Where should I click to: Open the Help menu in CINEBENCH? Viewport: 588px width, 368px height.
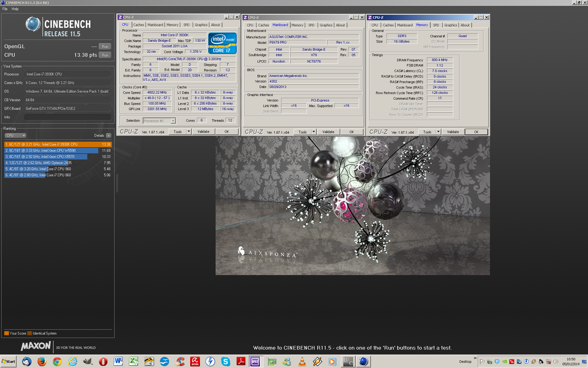(x=15, y=9)
